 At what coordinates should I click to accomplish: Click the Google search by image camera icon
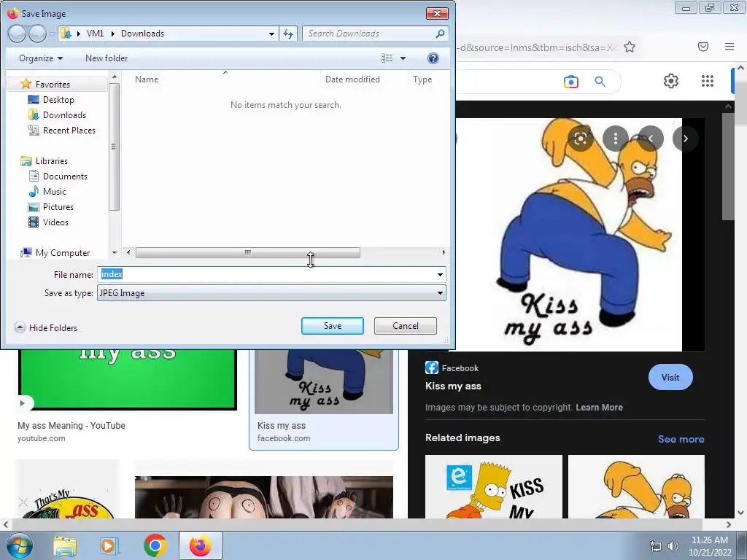570,82
